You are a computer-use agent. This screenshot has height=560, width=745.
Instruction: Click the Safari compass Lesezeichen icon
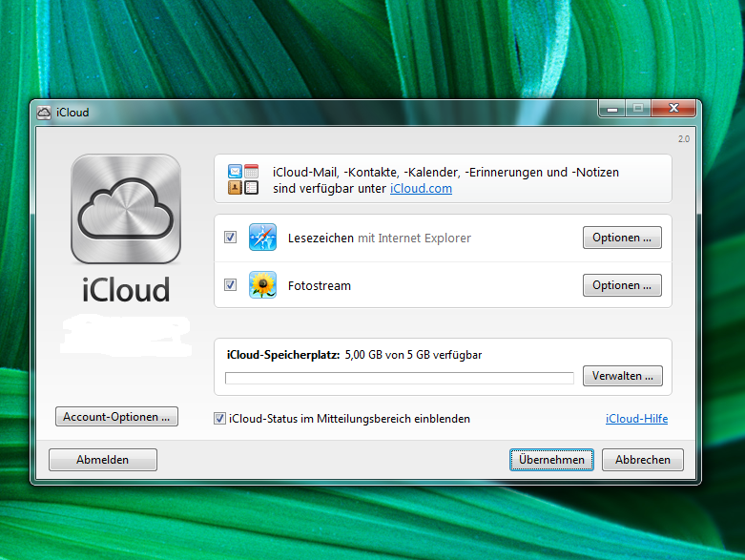pyautogui.click(x=262, y=238)
